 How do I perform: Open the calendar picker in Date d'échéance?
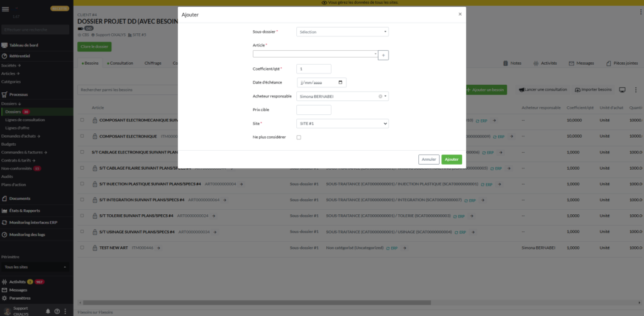click(x=341, y=82)
